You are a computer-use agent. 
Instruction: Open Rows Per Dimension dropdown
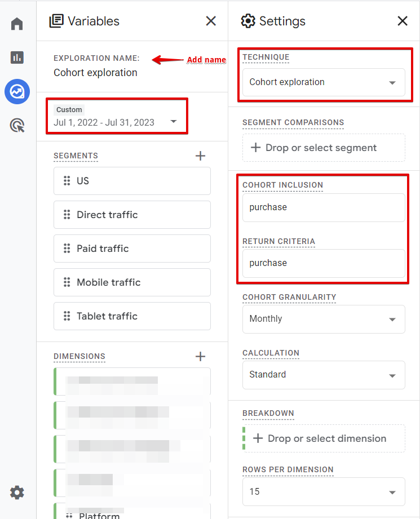point(324,491)
